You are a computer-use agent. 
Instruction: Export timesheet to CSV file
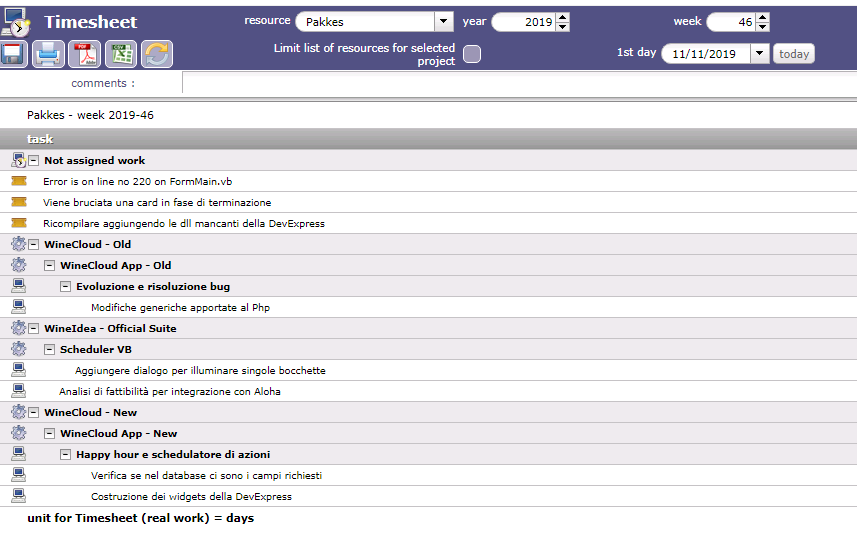pos(121,54)
